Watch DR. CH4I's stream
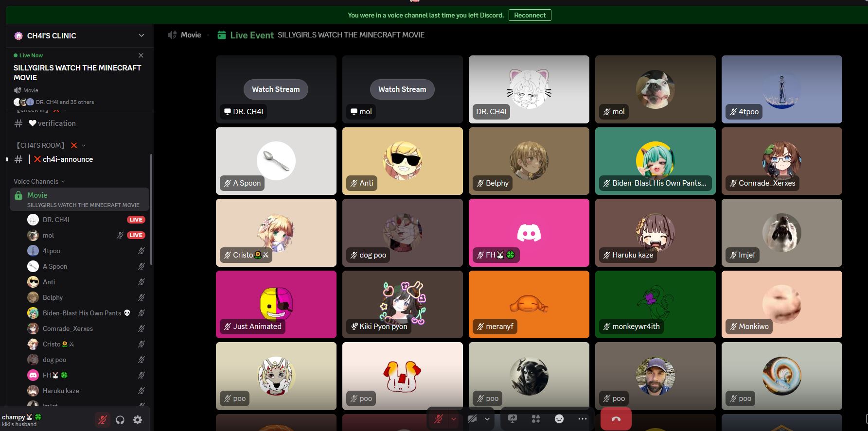The width and height of the screenshot is (868, 431). 276,89
